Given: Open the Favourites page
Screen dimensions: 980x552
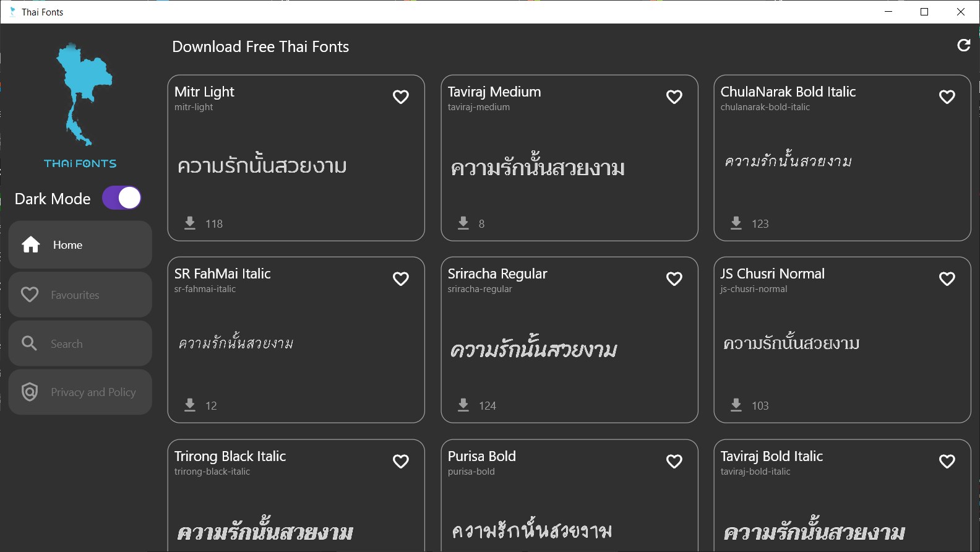Looking at the screenshot, I should click(80, 295).
